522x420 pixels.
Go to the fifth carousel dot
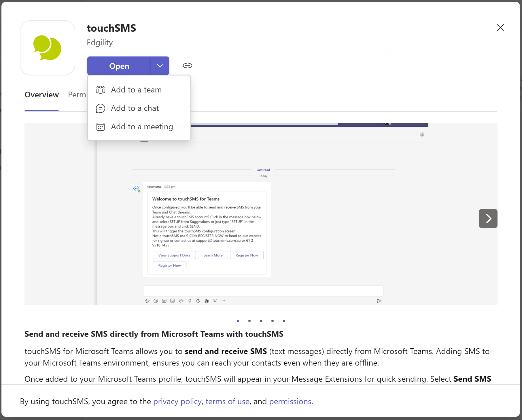pos(284,321)
